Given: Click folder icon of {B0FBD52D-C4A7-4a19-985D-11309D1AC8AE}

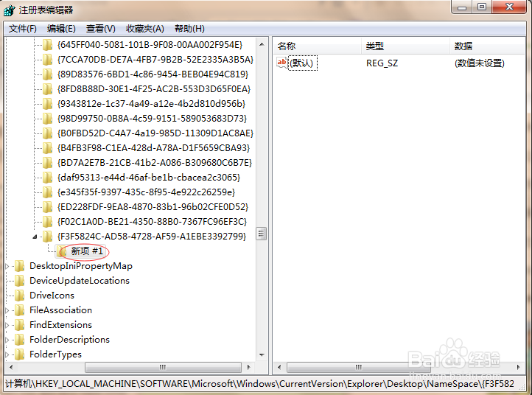Looking at the screenshot, I should tap(47, 133).
